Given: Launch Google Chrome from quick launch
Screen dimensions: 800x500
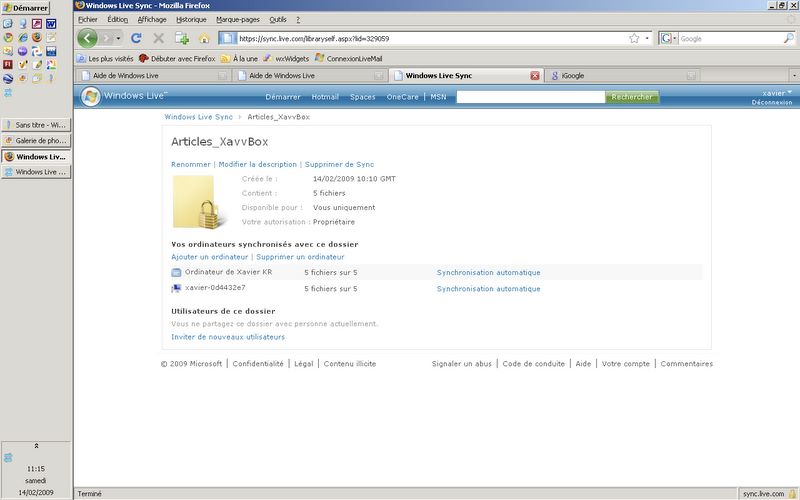Looking at the screenshot, I should coord(8,37).
